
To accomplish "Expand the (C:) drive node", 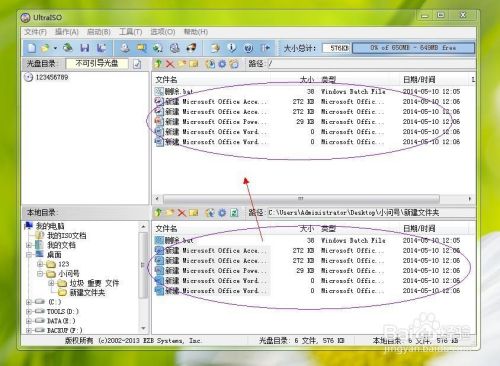I will click(x=29, y=302).
